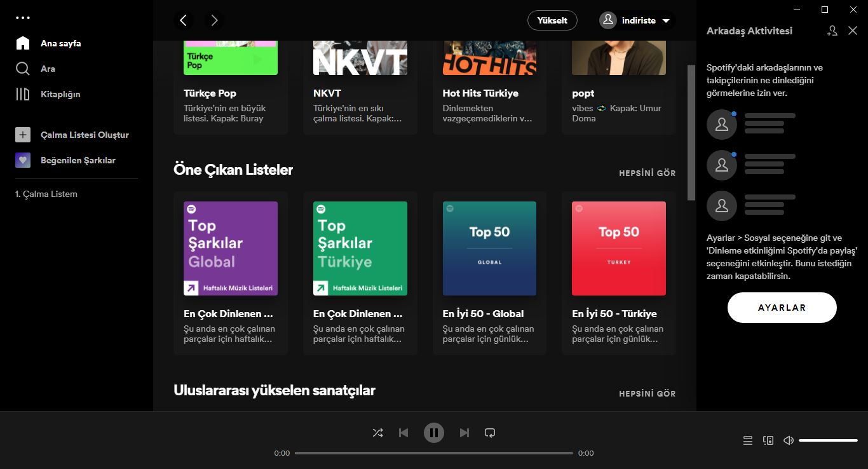Open Top 50 Turkey cover

[x=619, y=248]
